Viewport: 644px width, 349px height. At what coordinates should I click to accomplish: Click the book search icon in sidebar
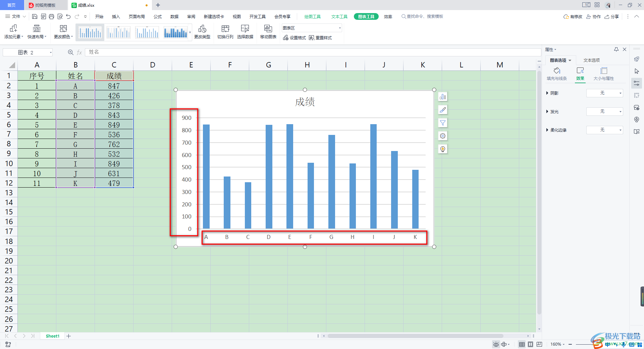[637, 132]
